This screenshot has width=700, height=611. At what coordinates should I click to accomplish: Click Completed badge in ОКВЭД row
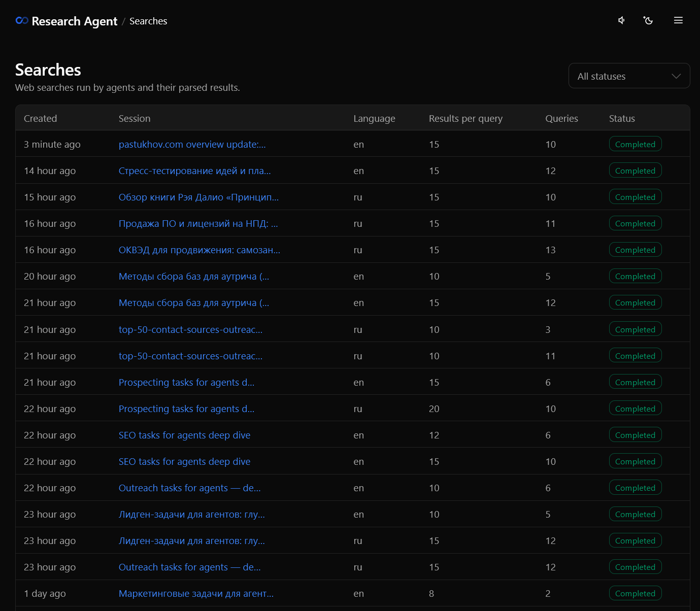click(636, 250)
